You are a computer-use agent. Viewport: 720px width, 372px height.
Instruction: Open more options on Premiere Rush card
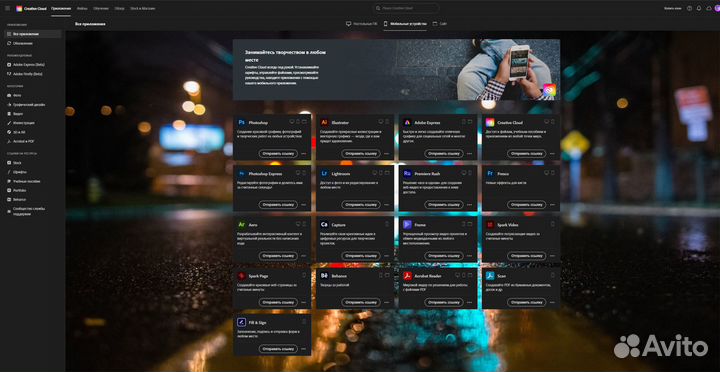tap(469, 205)
